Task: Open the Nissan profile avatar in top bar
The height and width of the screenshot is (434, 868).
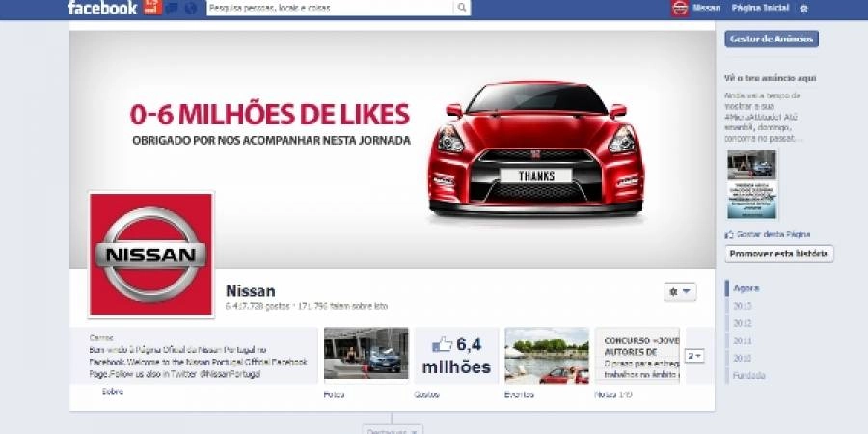Action: tap(680, 8)
